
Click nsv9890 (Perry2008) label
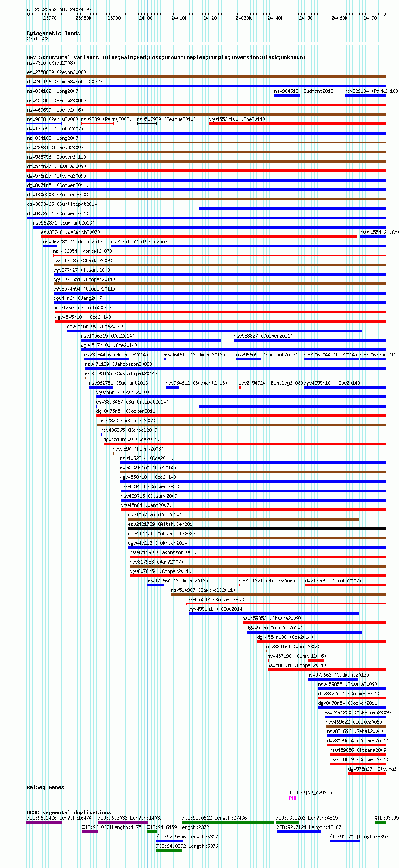[x=138, y=449]
